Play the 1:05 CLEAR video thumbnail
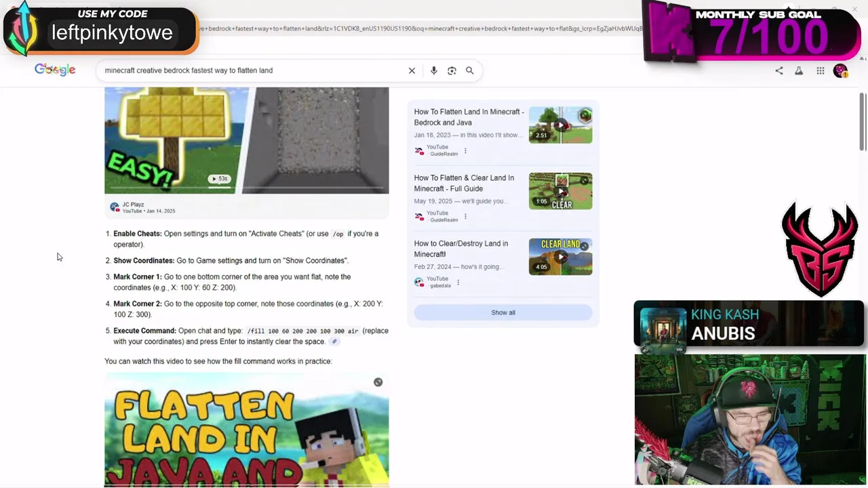The image size is (868, 488). point(560,190)
